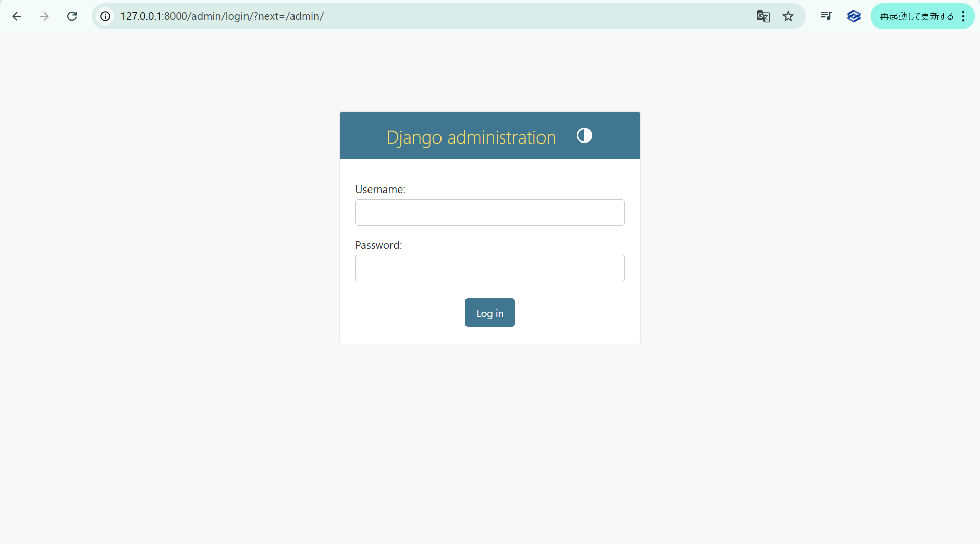Go back to the previous page
The width and height of the screenshot is (980, 544).
[x=17, y=16]
